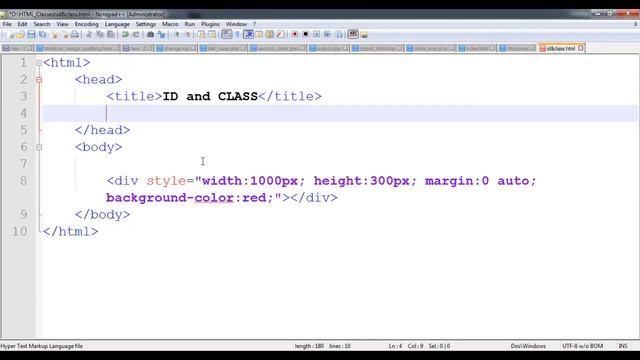640x360 pixels.
Task: Click the Cut scissors icon
Action: coord(89,35)
